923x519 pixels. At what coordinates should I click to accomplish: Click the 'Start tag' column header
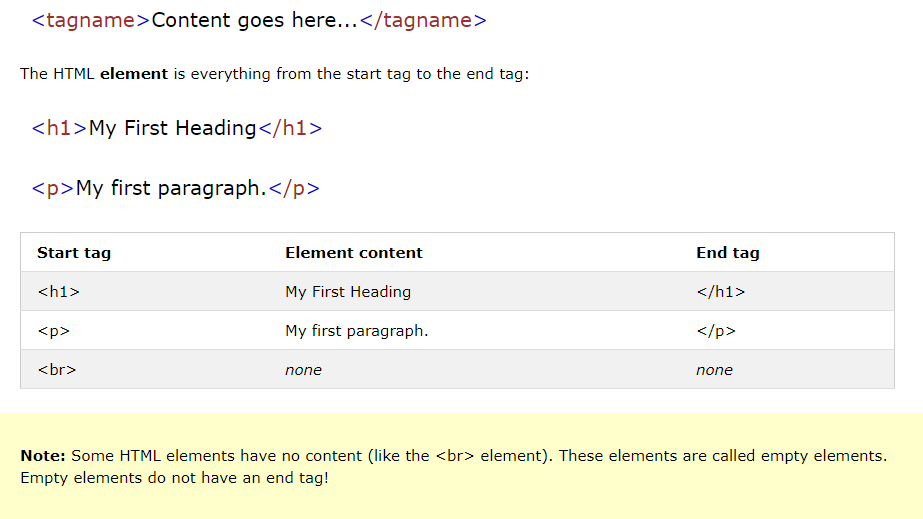tap(74, 253)
